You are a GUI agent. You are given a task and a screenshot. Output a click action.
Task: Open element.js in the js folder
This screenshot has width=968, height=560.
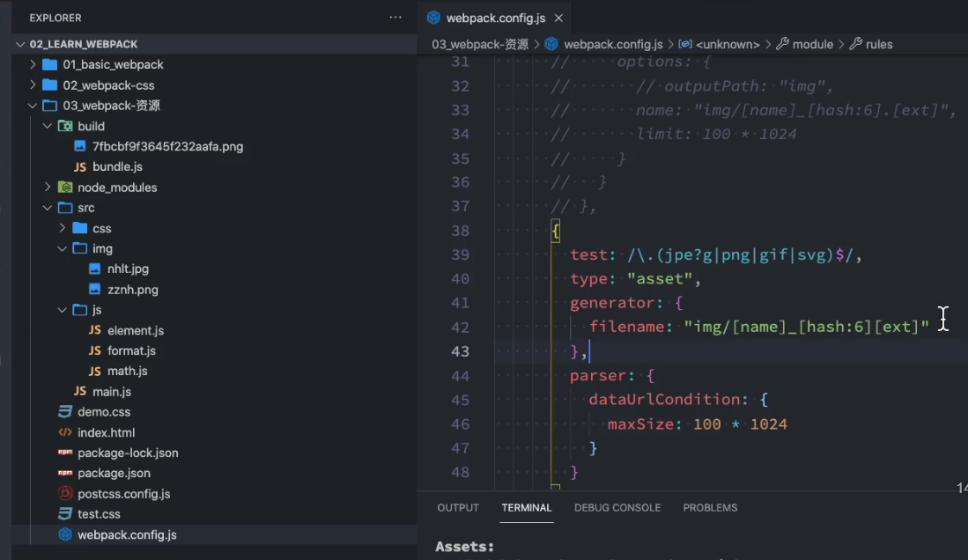pos(135,330)
